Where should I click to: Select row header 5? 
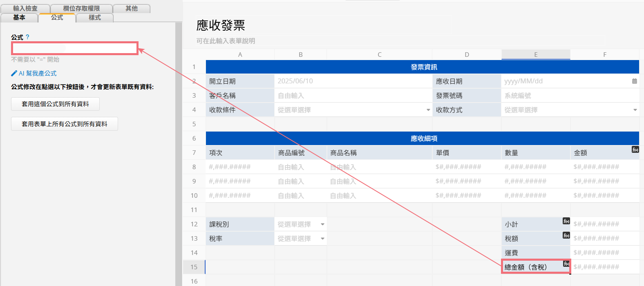click(x=194, y=124)
